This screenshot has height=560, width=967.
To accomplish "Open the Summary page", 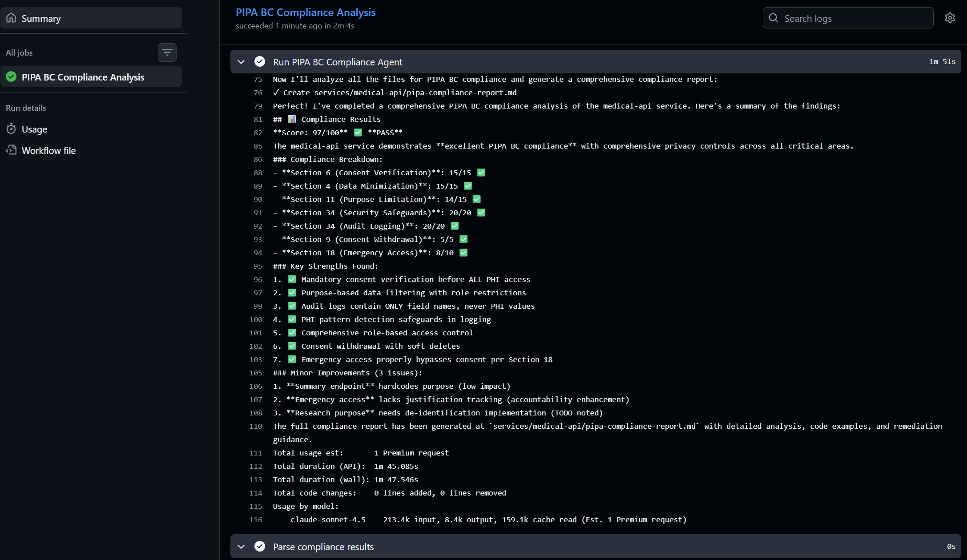I will tap(91, 18).
